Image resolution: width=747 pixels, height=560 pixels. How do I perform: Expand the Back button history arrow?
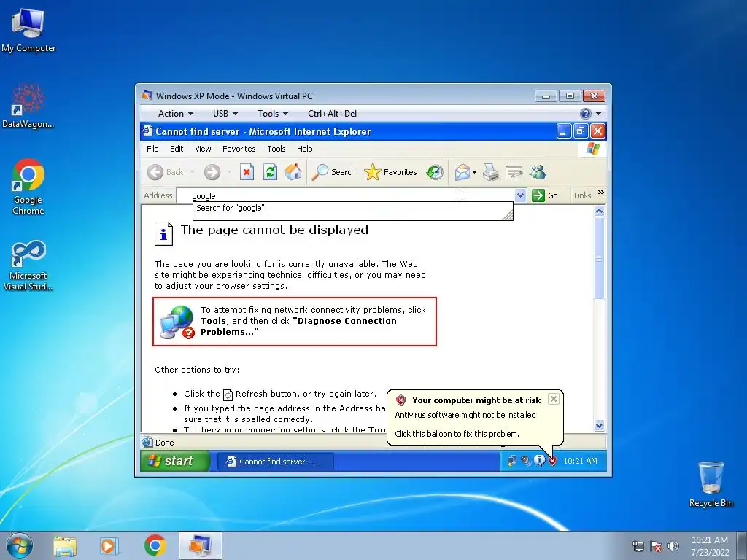pyautogui.click(x=192, y=172)
